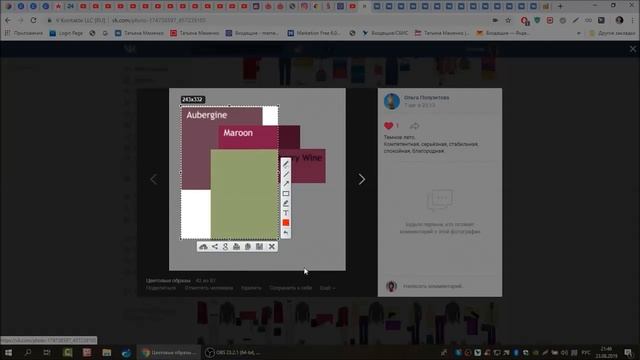Screen dimensions: 640x360
Task: Switch to Chrome window in taskbar
Action: [x=169, y=352]
